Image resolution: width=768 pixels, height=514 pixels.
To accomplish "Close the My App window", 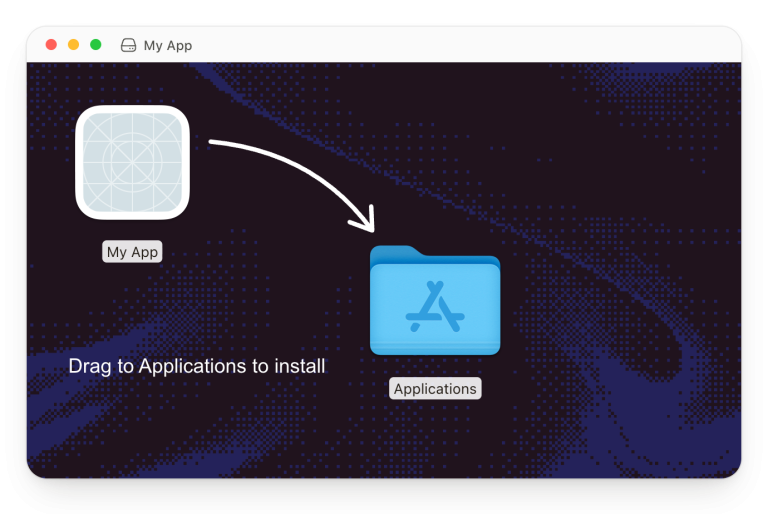I will (x=51, y=45).
